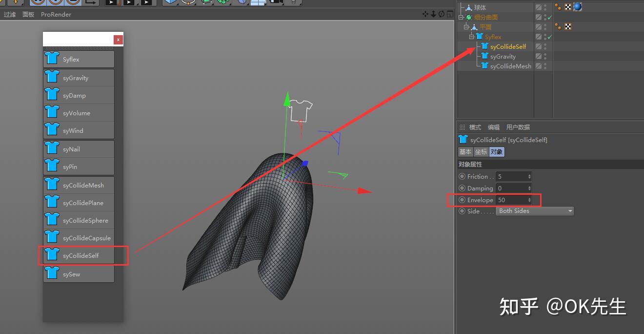This screenshot has height=334, width=644.
Task: Add a syNail tag from the palette
Action: coord(78,148)
